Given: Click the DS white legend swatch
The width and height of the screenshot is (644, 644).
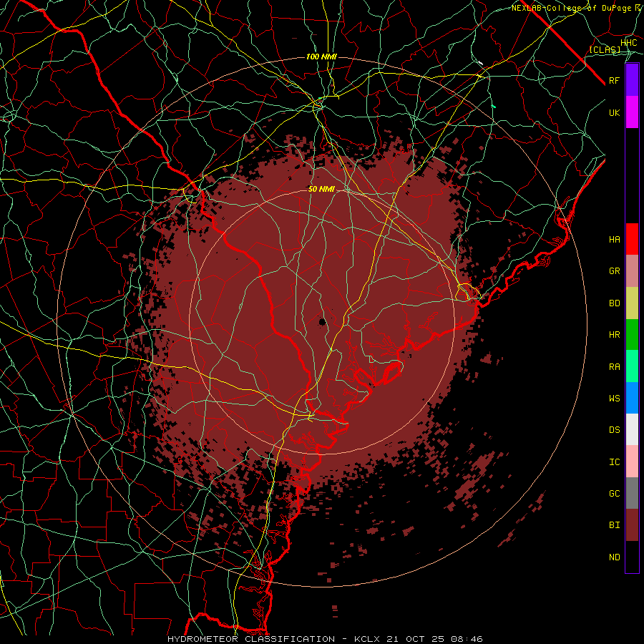Looking at the screenshot, I should (x=632, y=429).
